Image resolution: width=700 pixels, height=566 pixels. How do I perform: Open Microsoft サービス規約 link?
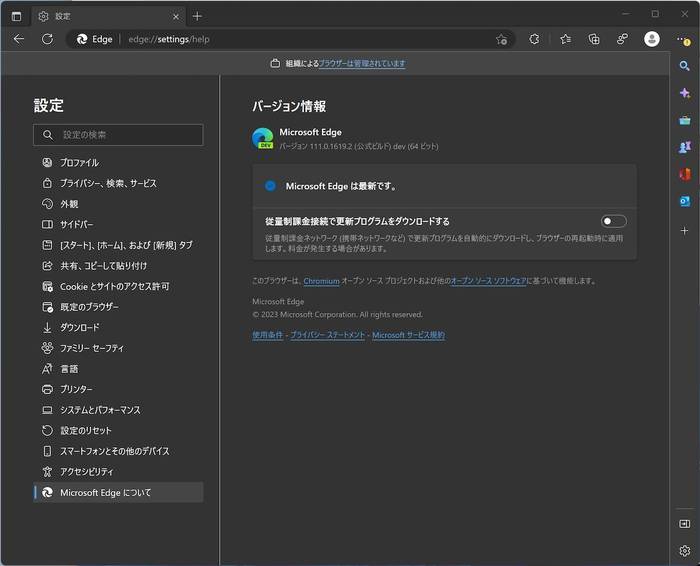[408, 335]
